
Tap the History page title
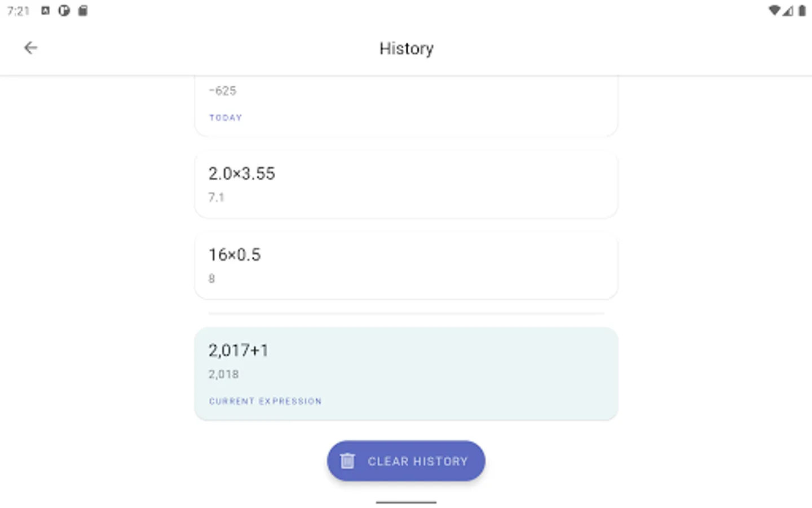406,49
